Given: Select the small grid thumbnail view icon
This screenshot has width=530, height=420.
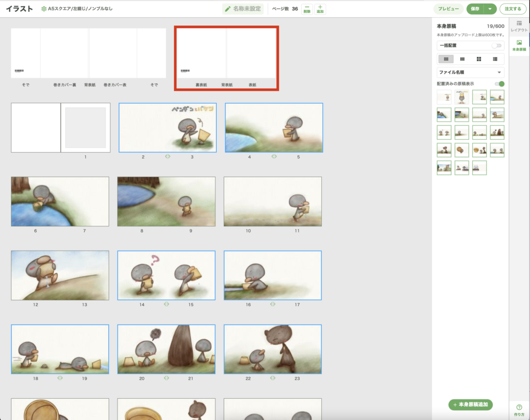Looking at the screenshot, I should point(462,59).
